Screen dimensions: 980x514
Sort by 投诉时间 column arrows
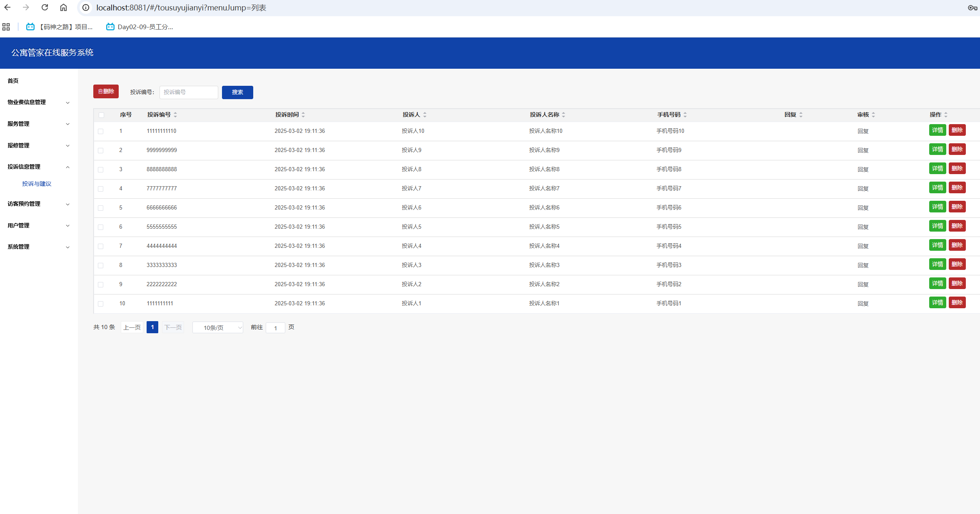coord(303,115)
